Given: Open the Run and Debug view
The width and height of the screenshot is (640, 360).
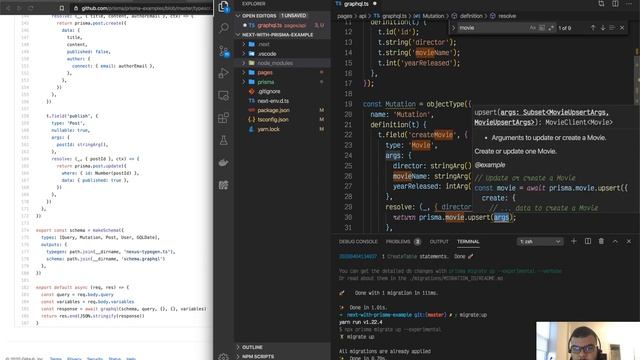Looking at the screenshot, I should (224, 73).
